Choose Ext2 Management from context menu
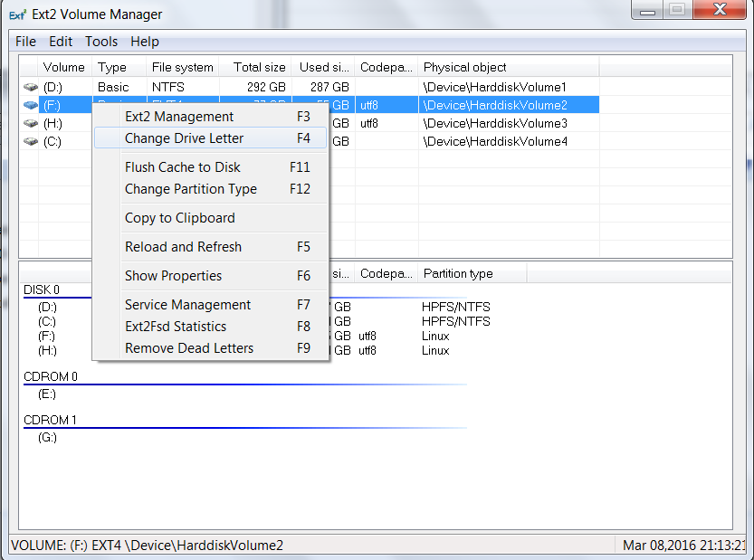This screenshot has width=754, height=560. pyautogui.click(x=211, y=117)
